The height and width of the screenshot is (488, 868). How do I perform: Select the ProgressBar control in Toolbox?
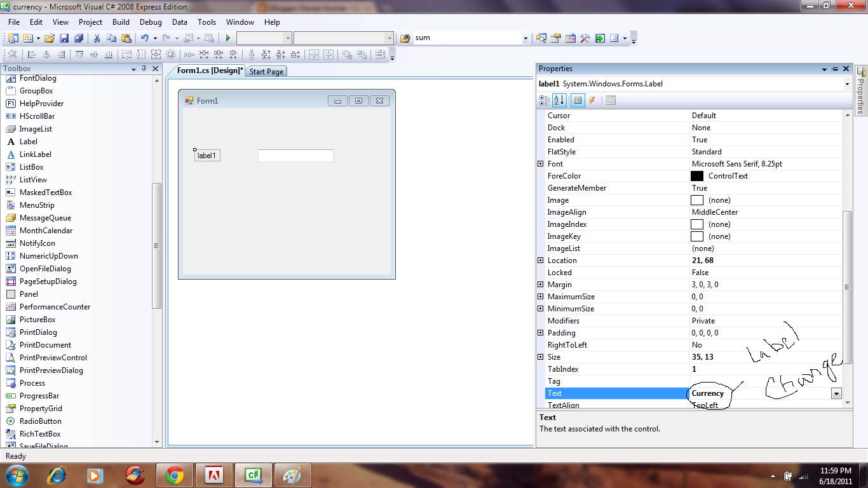click(39, 396)
